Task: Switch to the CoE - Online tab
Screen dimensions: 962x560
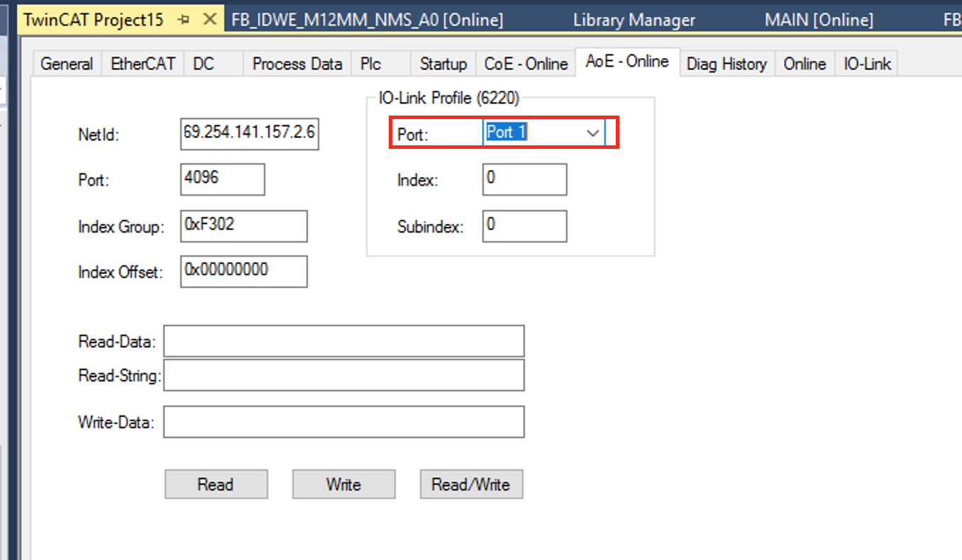Action: (x=526, y=64)
